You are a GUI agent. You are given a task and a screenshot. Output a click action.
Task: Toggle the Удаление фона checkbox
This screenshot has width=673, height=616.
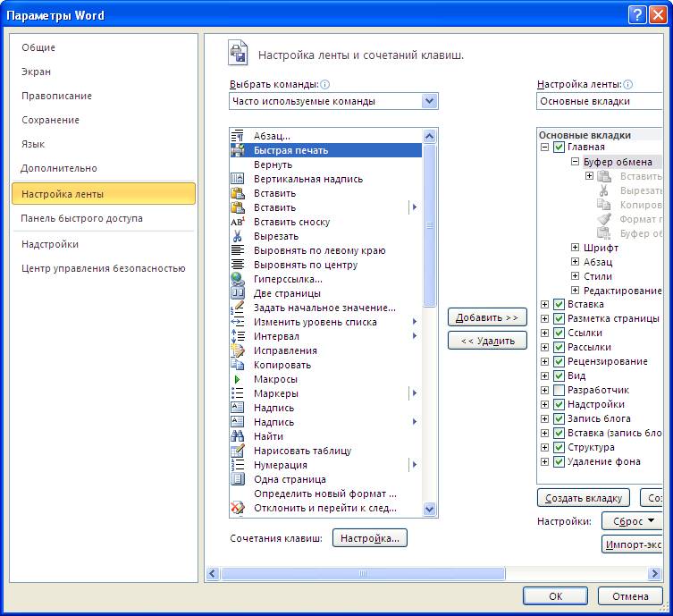click(x=559, y=461)
